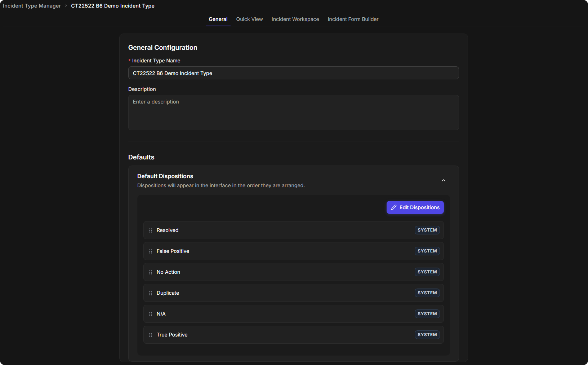
Task: Click the Description field label
Action: pos(142,89)
